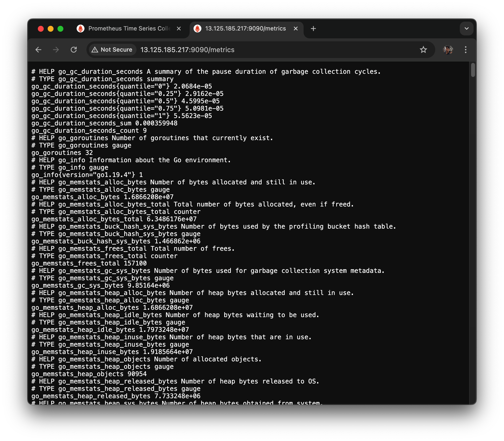Click the yellow minimize window button

pyautogui.click(x=51, y=29)
